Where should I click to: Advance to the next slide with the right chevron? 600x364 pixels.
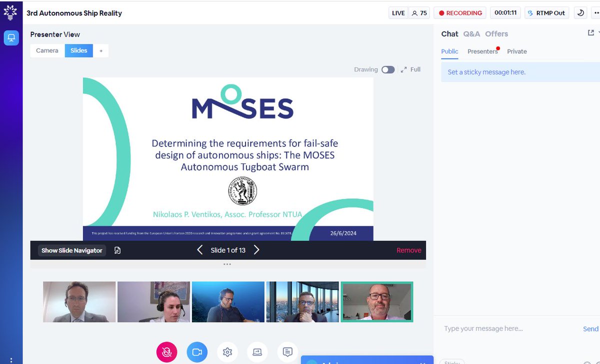tap(256, 249)
